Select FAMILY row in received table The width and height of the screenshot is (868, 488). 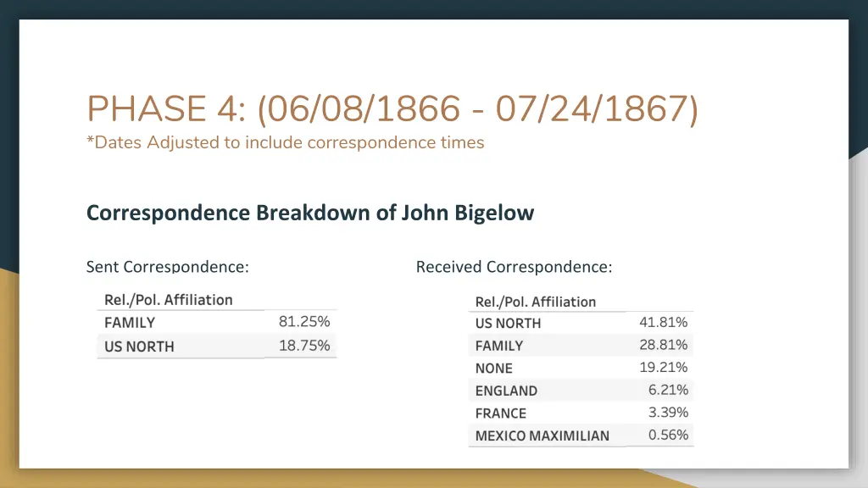(581, 346)
